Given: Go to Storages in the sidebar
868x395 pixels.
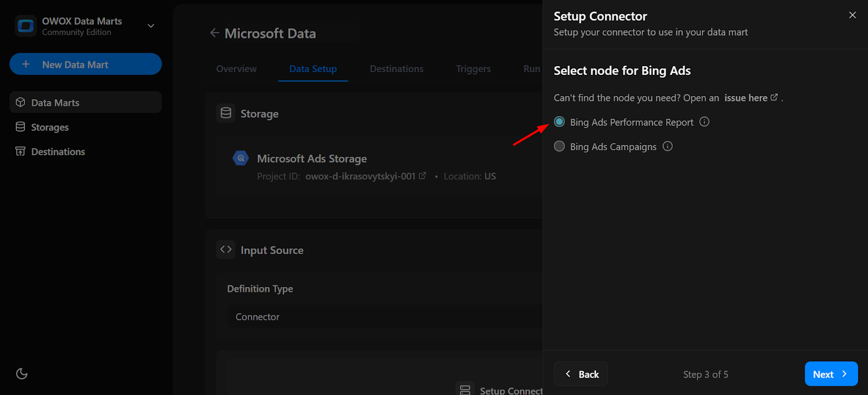Looking at the screenshot, I should coord(50,128).
